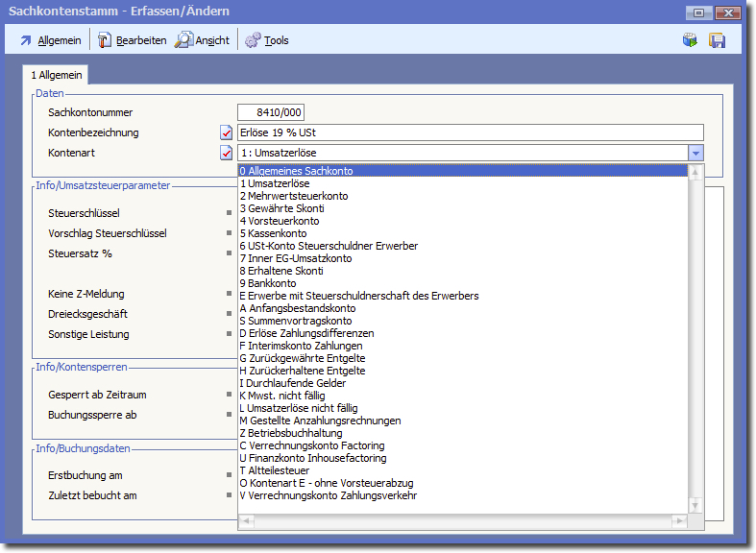Click the save diskette icon in toolbar
The height and width of the screenshot is (553, 756).
(717, 40)
